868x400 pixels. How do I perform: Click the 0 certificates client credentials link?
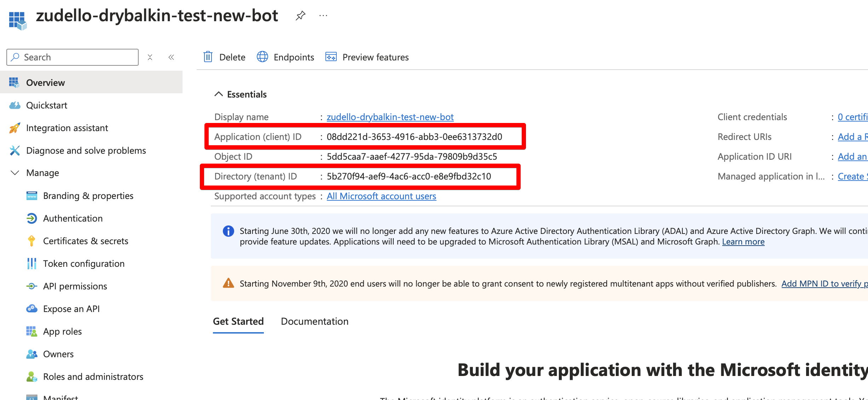pos(853,117)
